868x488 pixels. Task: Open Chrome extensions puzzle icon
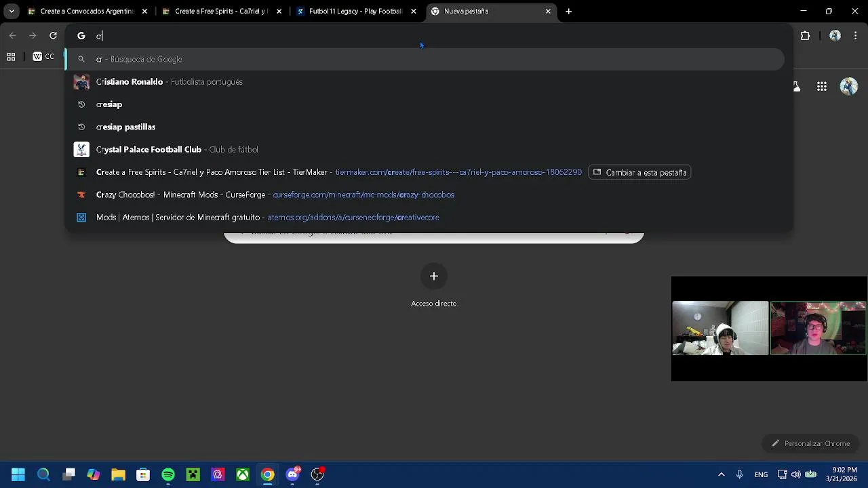click(x=806, y=36)
